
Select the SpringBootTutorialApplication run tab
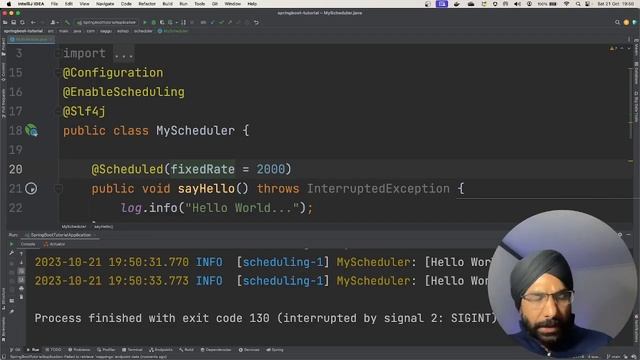[x=60, y=235]
